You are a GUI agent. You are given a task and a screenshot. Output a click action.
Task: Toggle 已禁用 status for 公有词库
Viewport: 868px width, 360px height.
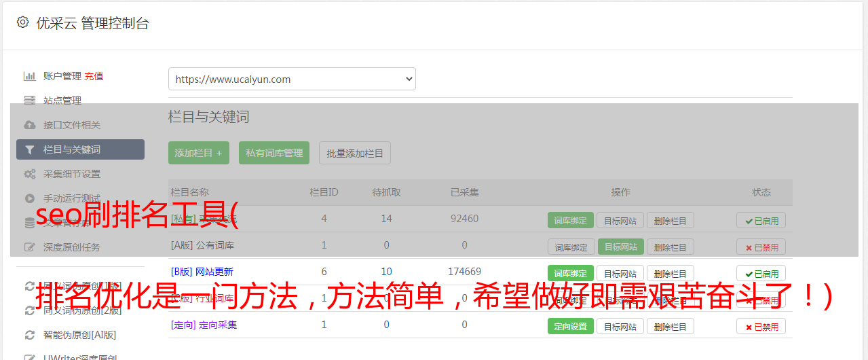[761, 247]
